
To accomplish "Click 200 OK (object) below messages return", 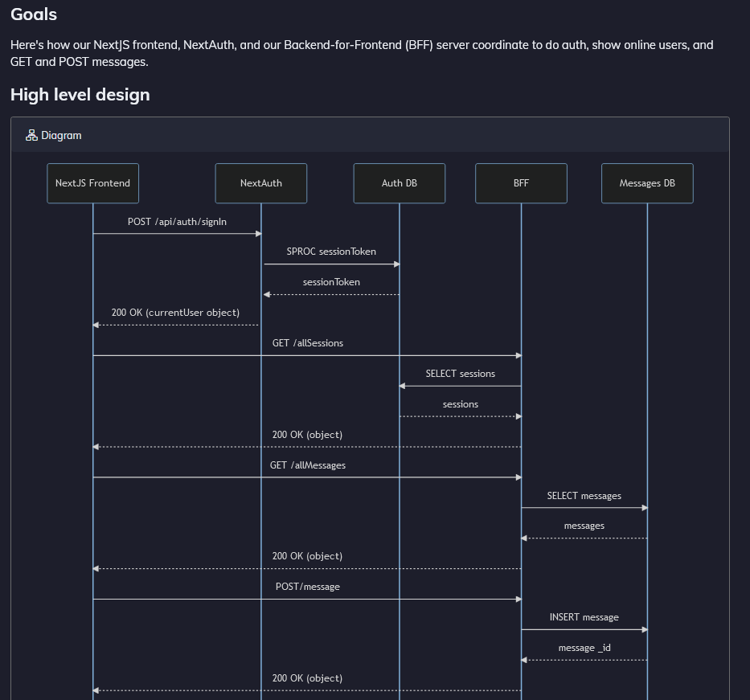I will (307, 556).
